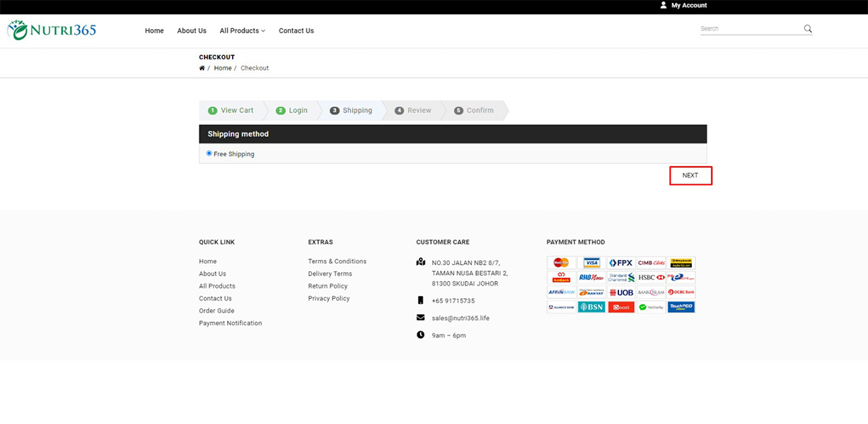
Task: Click the search magnifier icon
Action: coord(808,29)
